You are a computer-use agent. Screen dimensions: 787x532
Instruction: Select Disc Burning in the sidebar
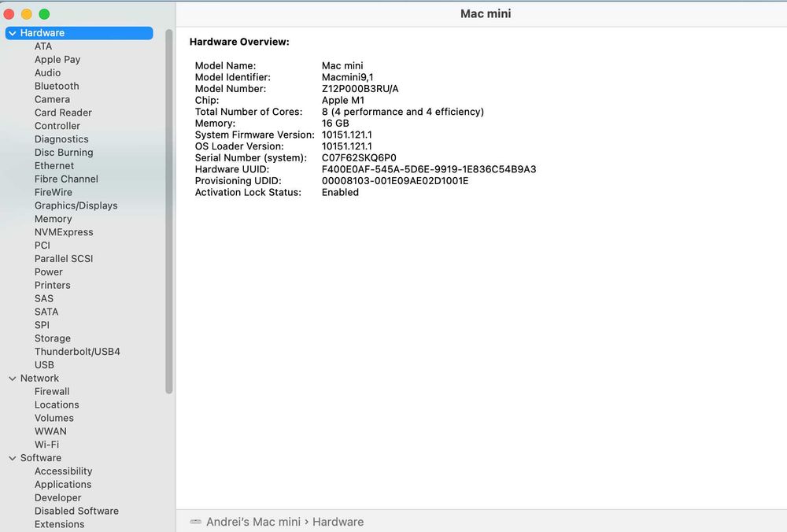coord(64,153)
